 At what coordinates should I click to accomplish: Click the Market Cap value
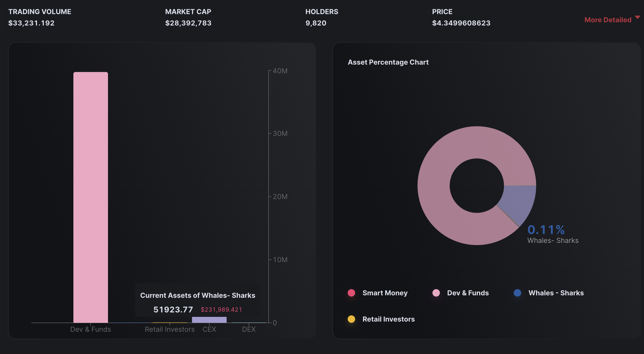pyautogui.click(x=188, y=23)
